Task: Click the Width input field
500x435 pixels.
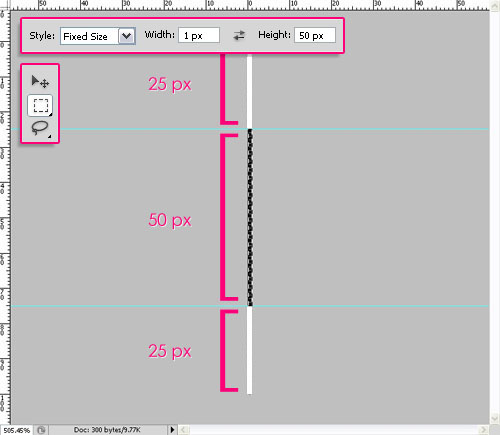Action: pos(199,35)
